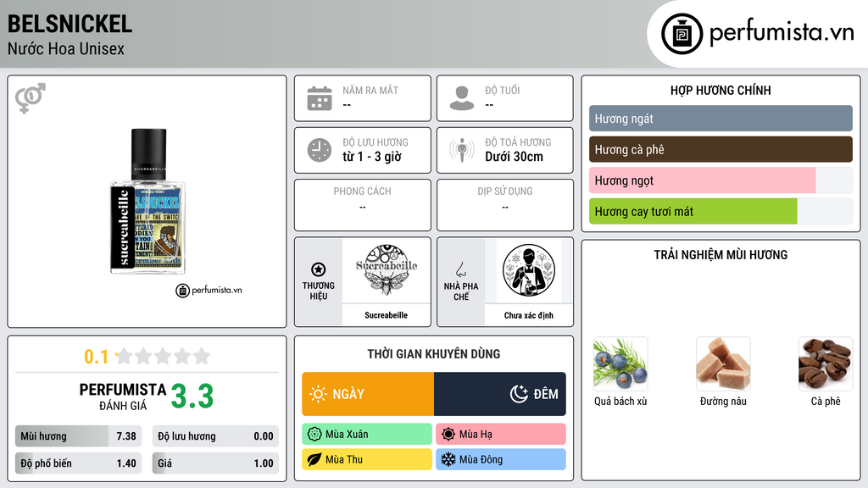Click the leaf icon in Mùa Thu

314,459
